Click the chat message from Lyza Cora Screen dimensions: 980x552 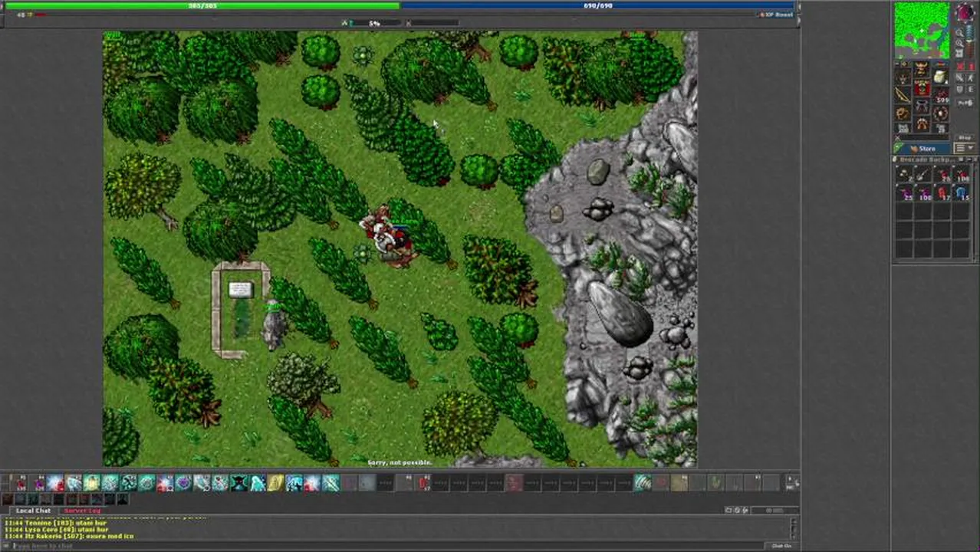pyautogui.click(x=57, y=529)
